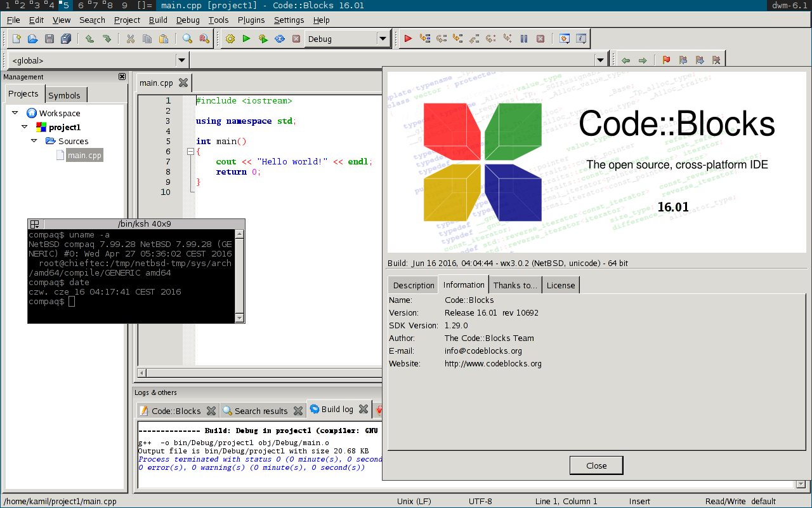Screen dimensions: 812x508
Task: Click the Redo arrow icon
Action: pyautogui.click(x=107, y=39)
